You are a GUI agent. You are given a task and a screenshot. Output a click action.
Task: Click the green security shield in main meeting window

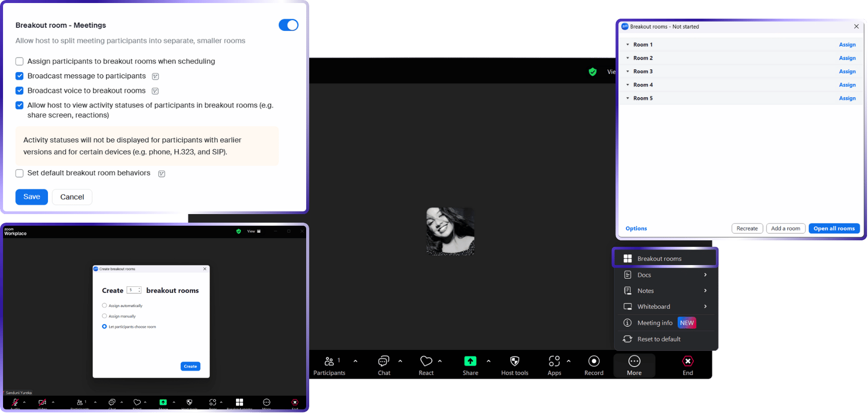(x=593, y=72)
